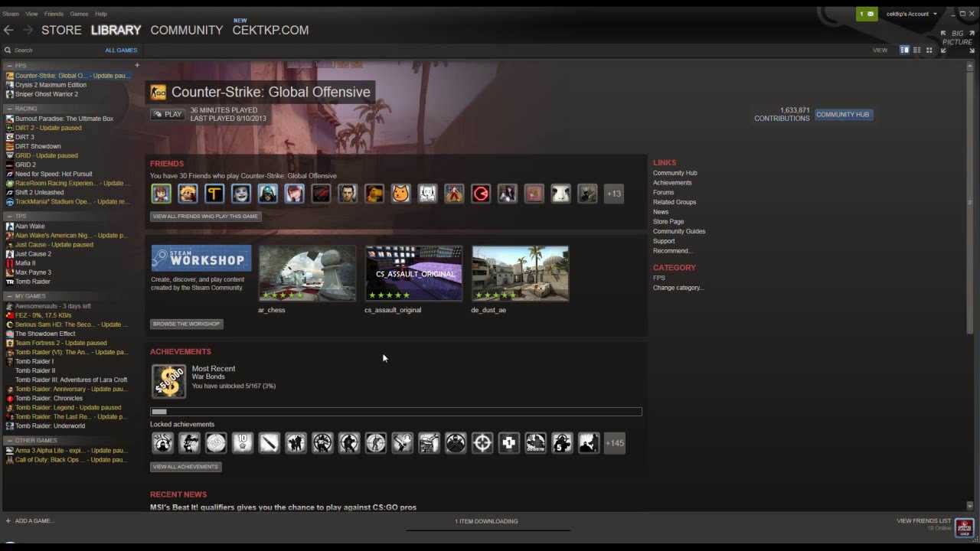Open the War Bonds achievement icon
Screen dimensions: 980x551
pyautogui.click(x=168, y=380)
